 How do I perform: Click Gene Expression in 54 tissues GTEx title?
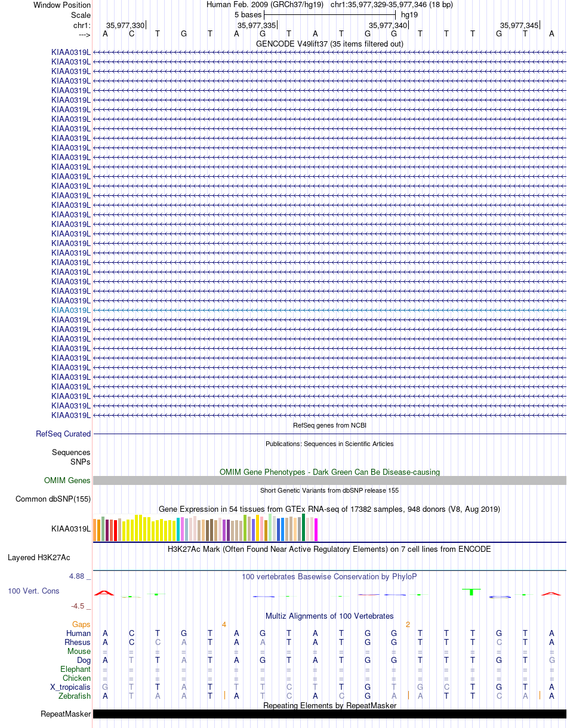[329, 509]
